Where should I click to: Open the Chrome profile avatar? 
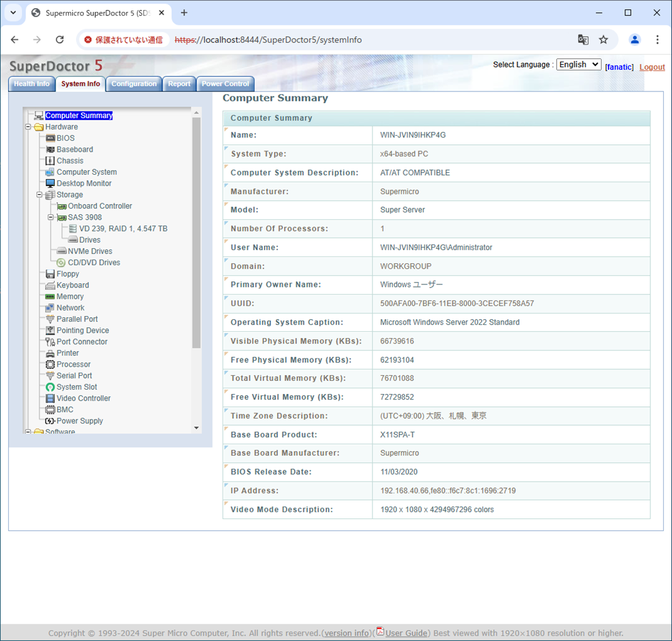(x=635, y=40)
